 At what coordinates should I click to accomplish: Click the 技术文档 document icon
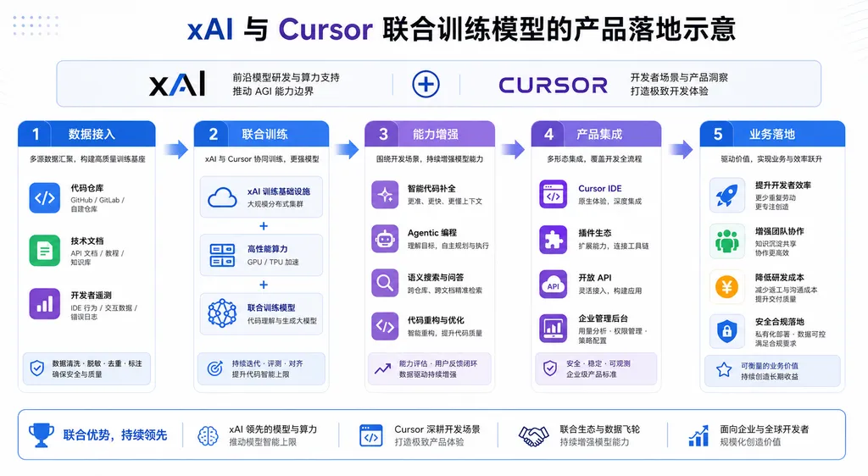tap(44, 251)
